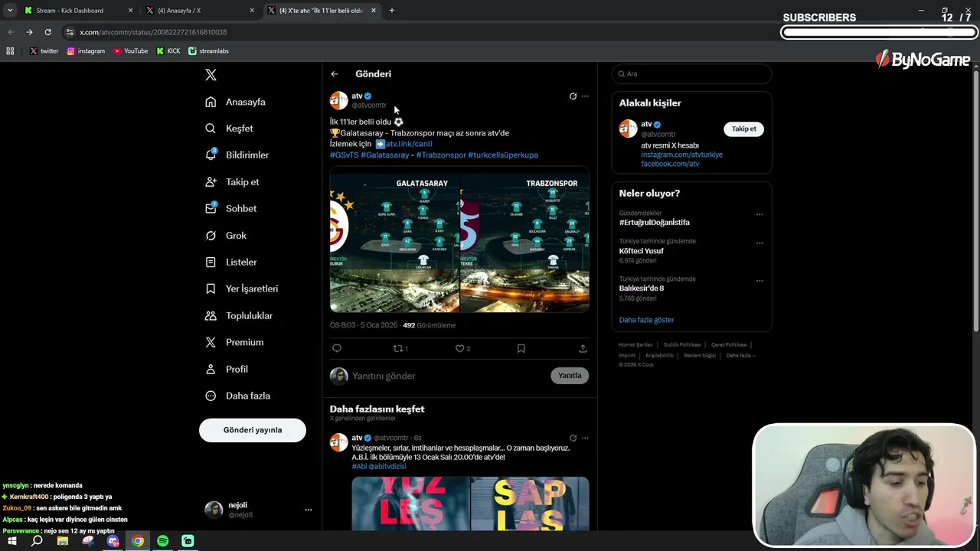Image resolution: width=980 pixels, height=551 pixels.
Task: Share the main atv post
Action: (x=583, y=348)
